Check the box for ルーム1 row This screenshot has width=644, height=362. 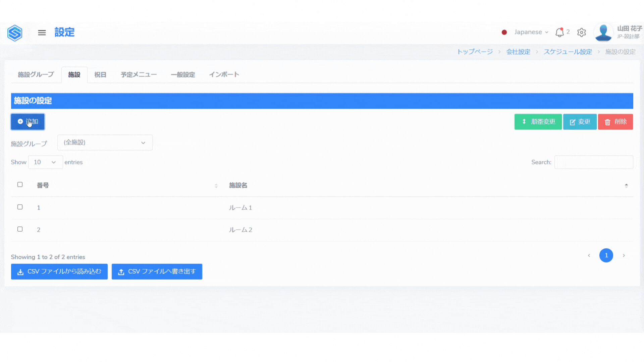pyautogui.click(x=20, y=207)
